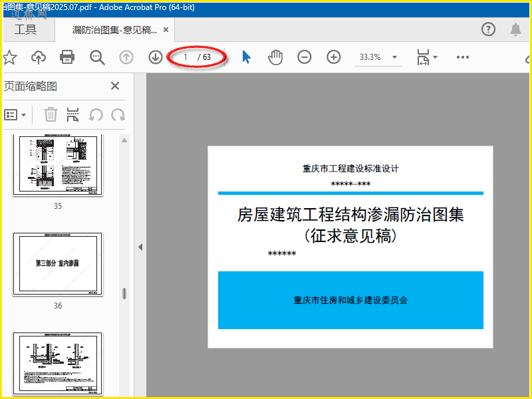
Task: Select the arrow selection tool
Action: (246, 57)
